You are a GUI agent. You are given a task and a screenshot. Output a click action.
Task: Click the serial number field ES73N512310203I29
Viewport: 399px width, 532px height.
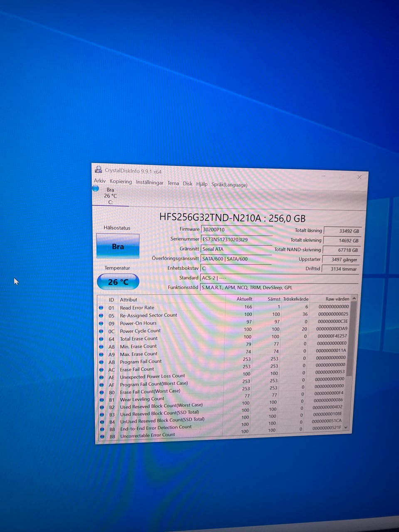[236, 239]
